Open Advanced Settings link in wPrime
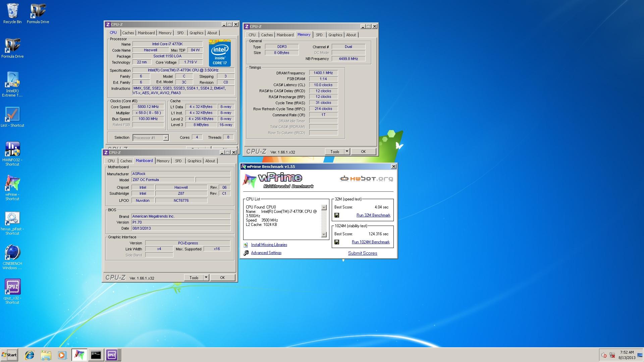Screen dimensions: 644x362 click(x=266, y=253)
